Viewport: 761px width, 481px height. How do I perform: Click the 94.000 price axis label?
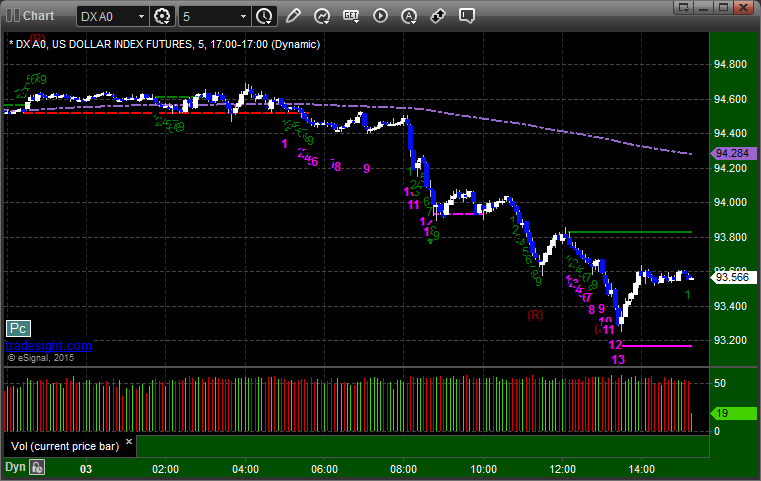730,202
